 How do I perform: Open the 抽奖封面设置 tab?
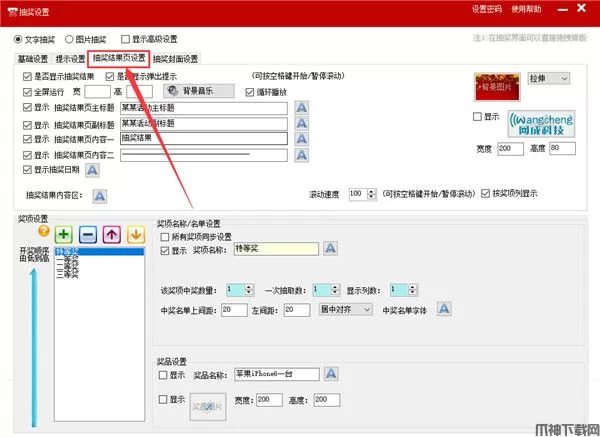point(176,59)
